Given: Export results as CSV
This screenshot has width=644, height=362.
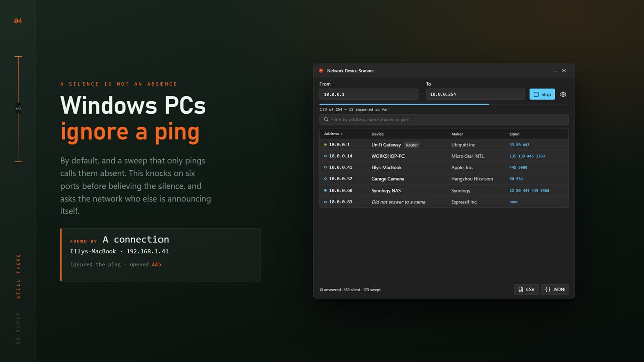Looking at the screenshot, I should click(526, 289).
